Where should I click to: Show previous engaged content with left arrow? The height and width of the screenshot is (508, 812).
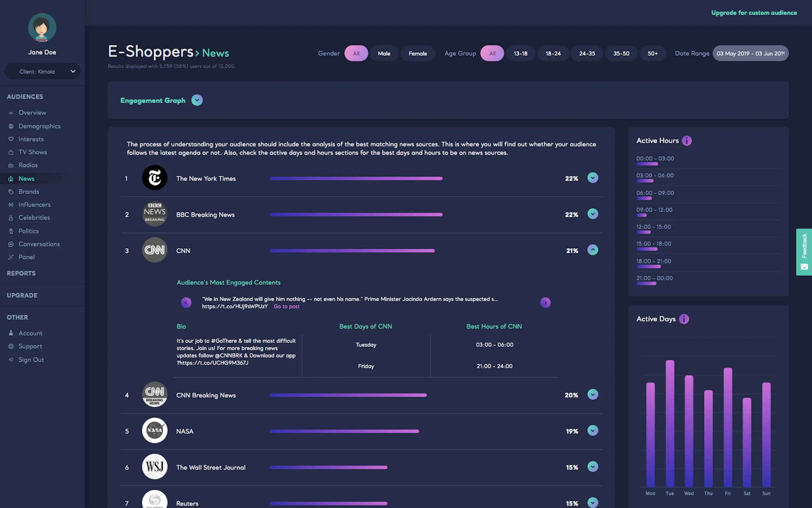[186, 302]
